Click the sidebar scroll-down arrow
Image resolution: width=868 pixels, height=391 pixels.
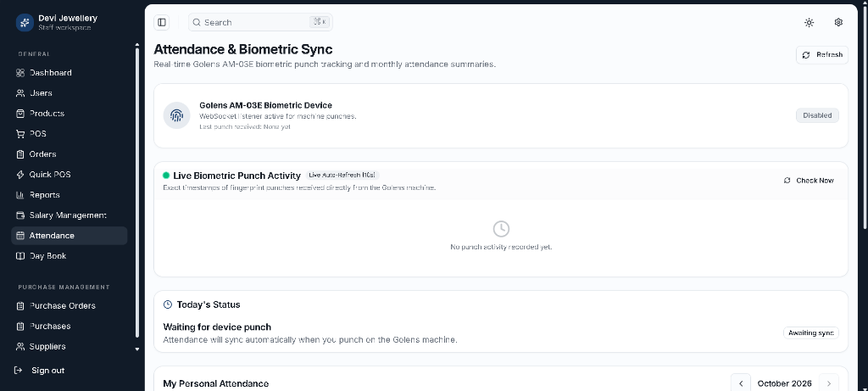coord(137,349)
